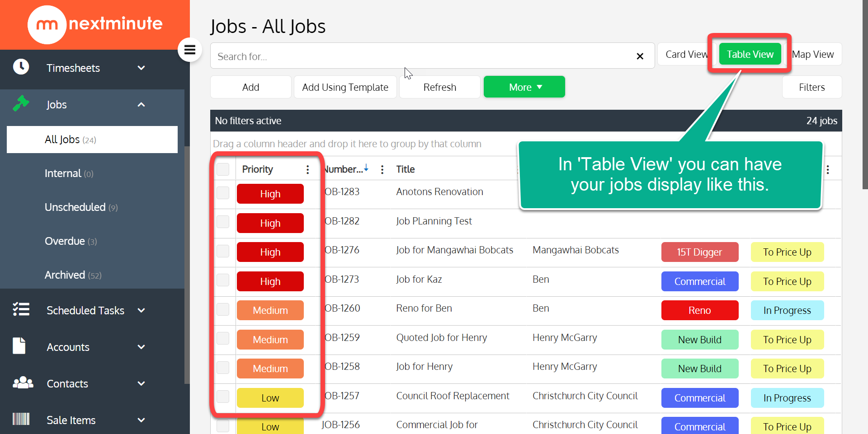Image resolution: width=868 pixels, height=434 pixels.
Task: Click the sidebar vertical scrollbar
Action: 187,264
